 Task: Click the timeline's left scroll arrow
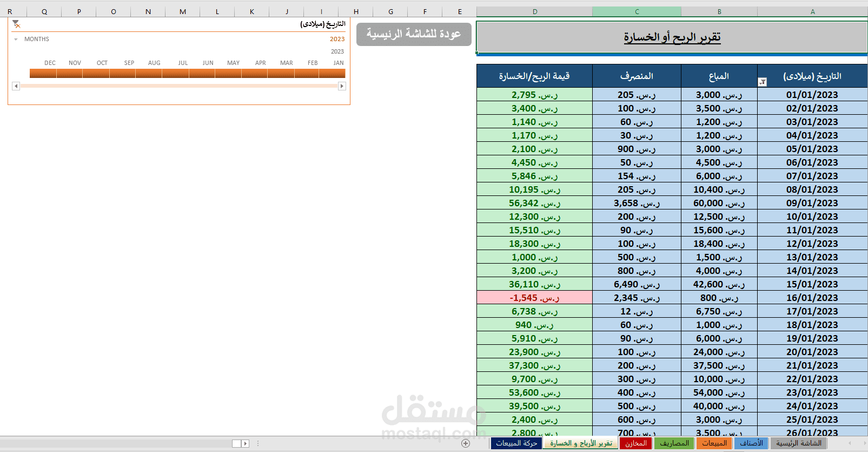pos(16,86)
